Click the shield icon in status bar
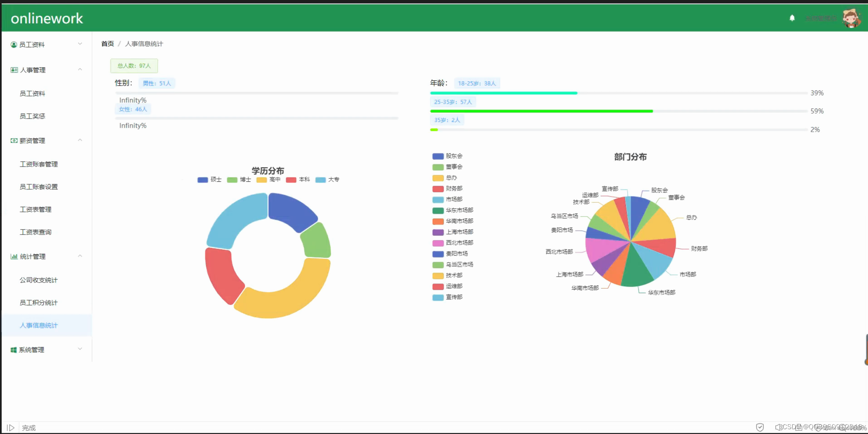 tap(760, 427)
